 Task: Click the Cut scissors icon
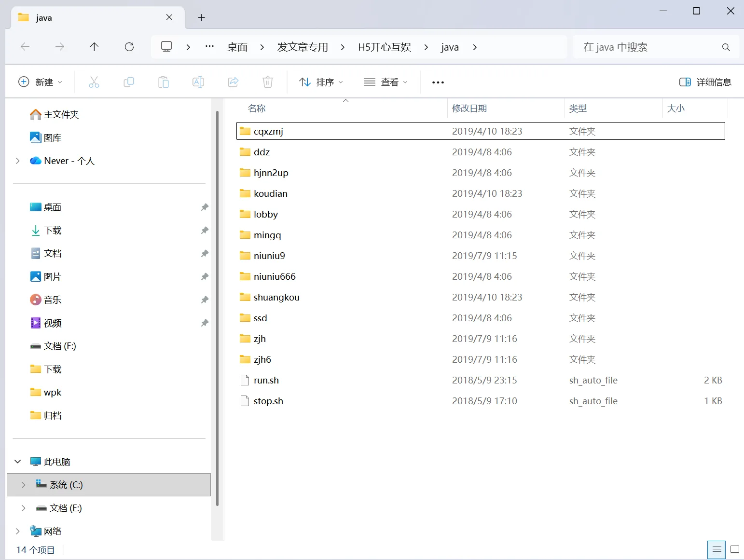pos(94,82)
